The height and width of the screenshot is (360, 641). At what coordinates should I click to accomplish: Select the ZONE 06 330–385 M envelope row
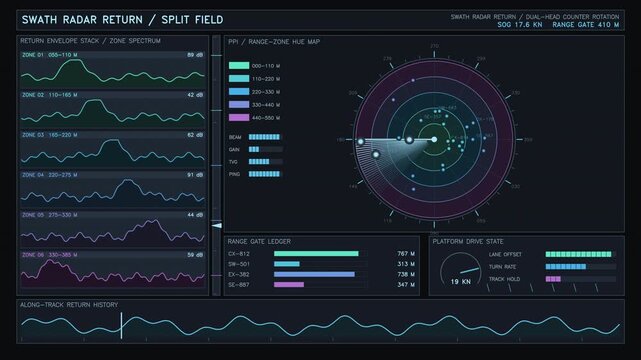(x=112, y=269)
